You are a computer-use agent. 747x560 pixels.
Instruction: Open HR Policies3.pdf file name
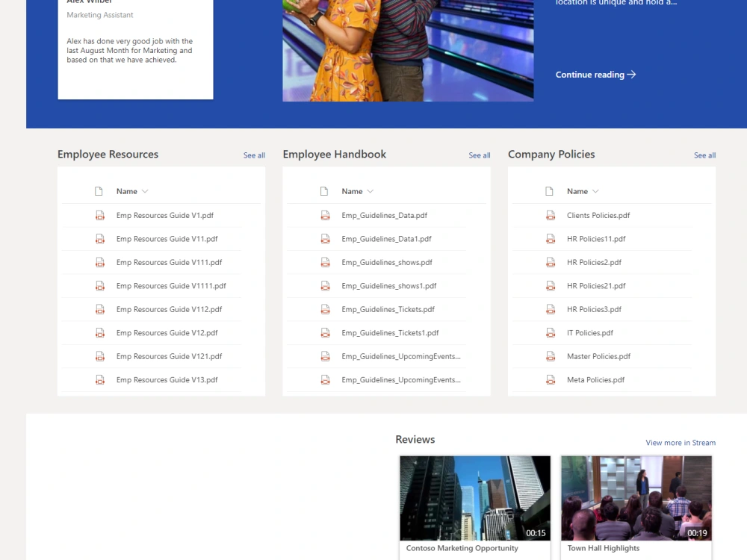point(594,309)
